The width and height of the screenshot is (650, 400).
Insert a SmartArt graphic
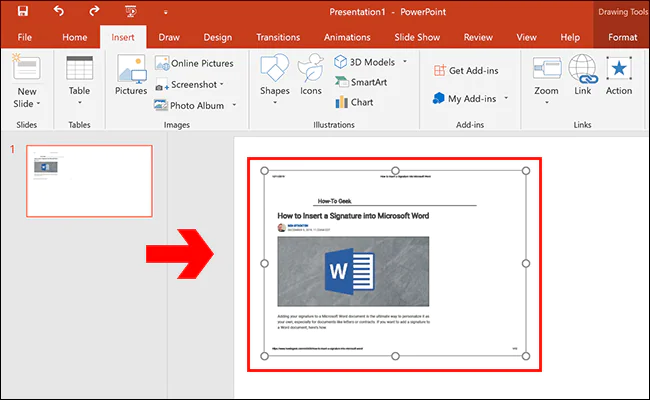(x=364, y=82)
